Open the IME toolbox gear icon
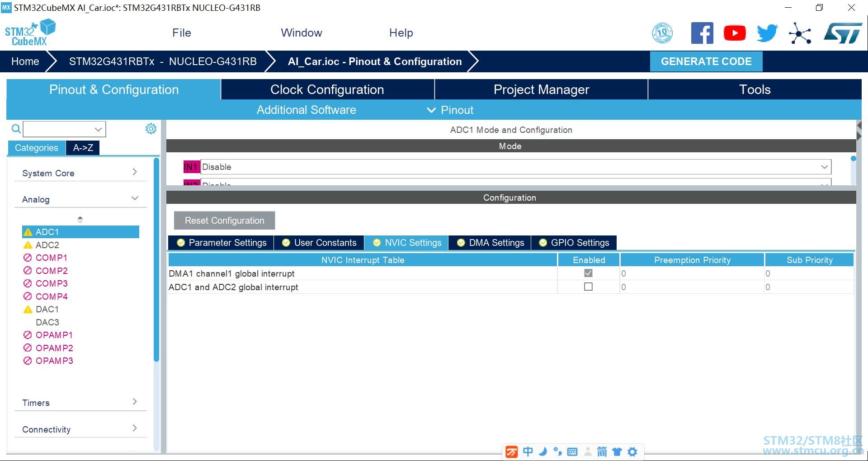The width and height of the screenshot is (868, 461). tap(632, 452)
